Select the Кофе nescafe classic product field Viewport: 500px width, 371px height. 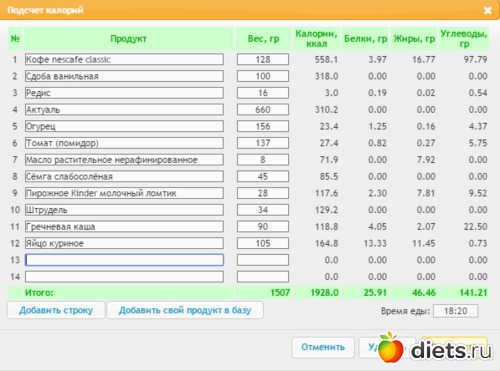coord(124,59)
